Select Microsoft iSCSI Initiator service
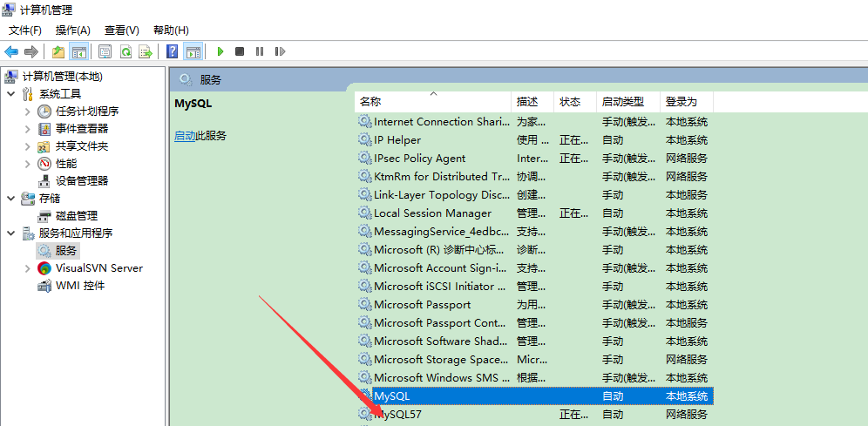The image size is (868, 426). click(535, 286)
